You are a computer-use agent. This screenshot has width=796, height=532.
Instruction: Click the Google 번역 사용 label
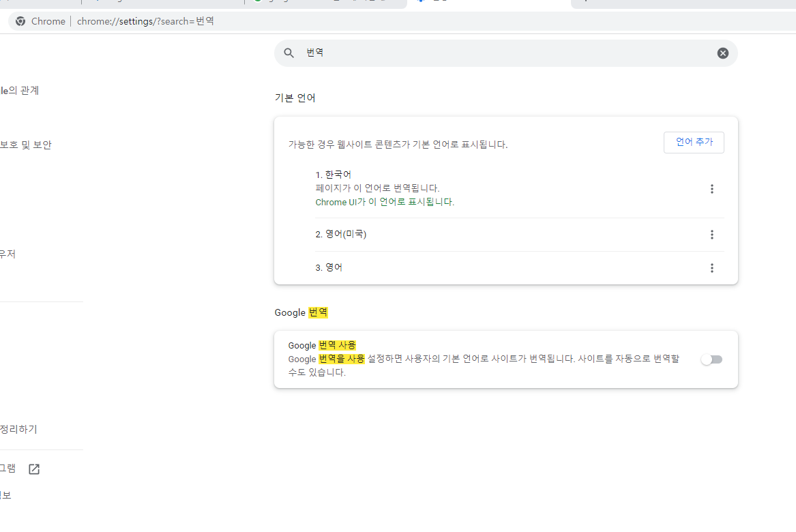click(322, 345)
